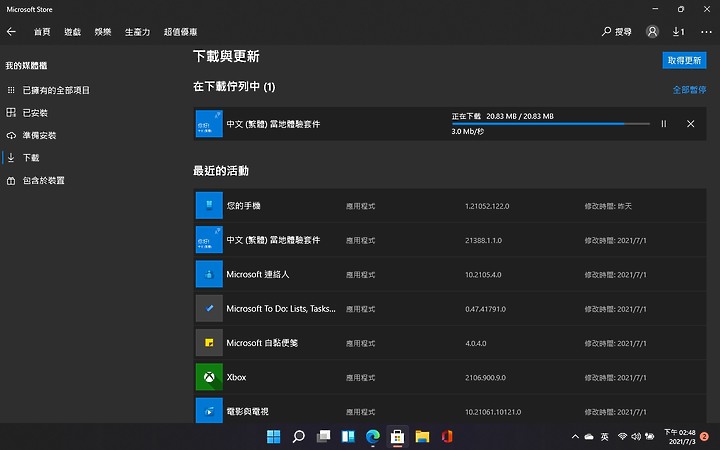
Task: Open the notification badge showing 2
Action: pos(704,436)
